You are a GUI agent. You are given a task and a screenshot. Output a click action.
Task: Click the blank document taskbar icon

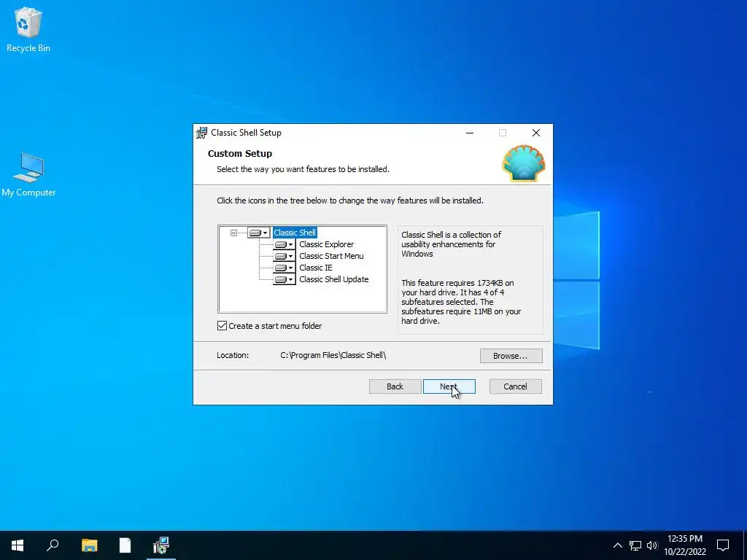[x=125, y=545]
